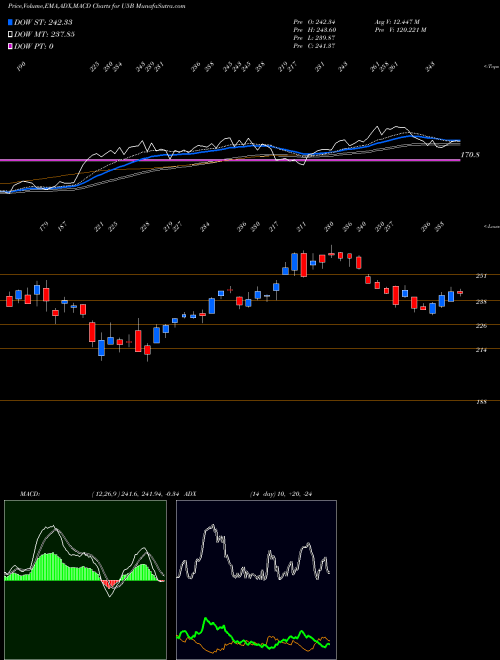Image resolution: width=500 pixels, height=660 pixels.
Task: Click the 'Pre H: 243.60' value
Action: coord(314,30)
